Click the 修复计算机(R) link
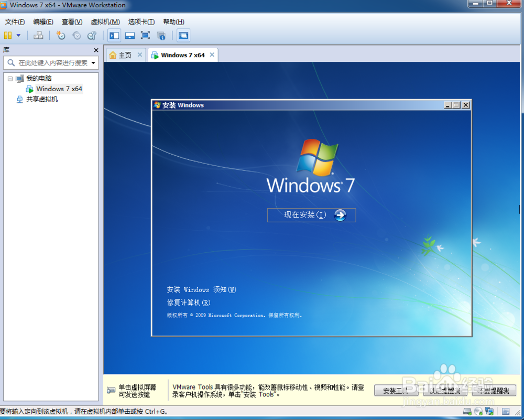This screenshot has width=524, height=420. coord(189,303)
